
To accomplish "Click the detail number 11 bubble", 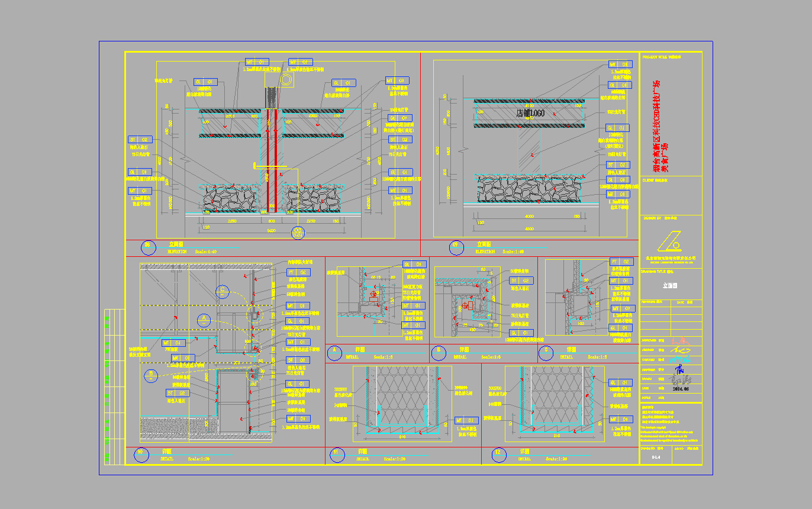I will (x=337, y=455).
